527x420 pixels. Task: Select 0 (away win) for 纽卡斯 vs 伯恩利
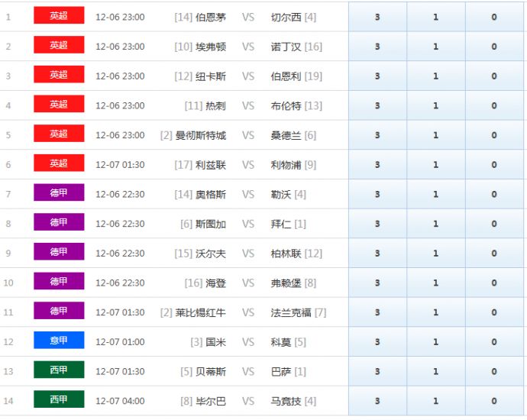(494, 76)
